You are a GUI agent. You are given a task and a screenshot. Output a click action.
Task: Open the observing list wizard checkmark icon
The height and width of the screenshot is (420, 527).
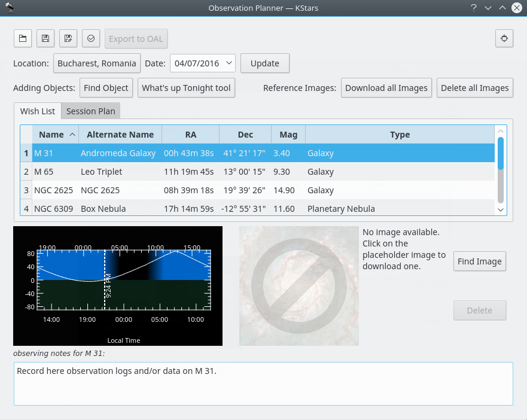91,39
